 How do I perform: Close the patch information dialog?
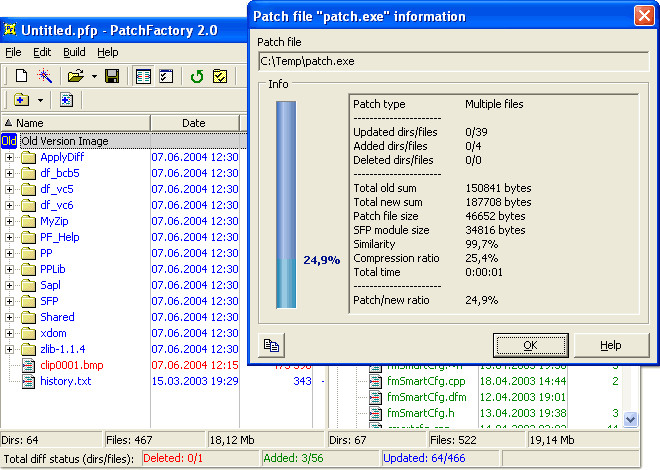(x=644, y=16)
